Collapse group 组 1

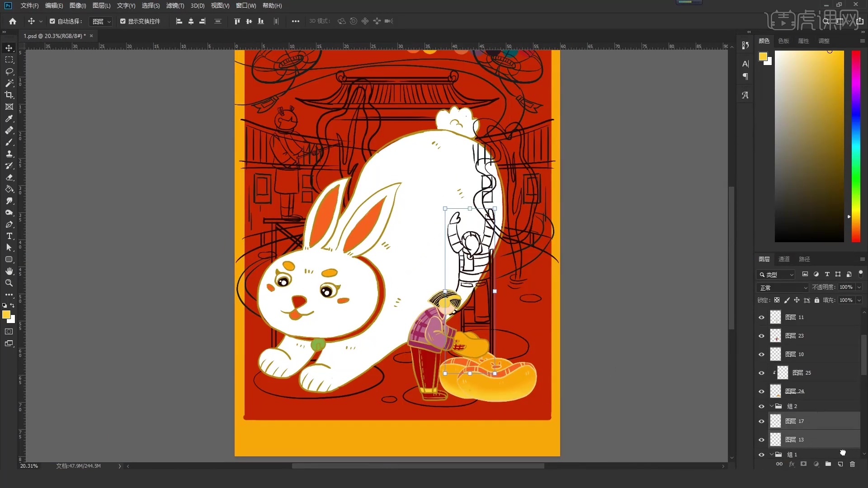771,455
